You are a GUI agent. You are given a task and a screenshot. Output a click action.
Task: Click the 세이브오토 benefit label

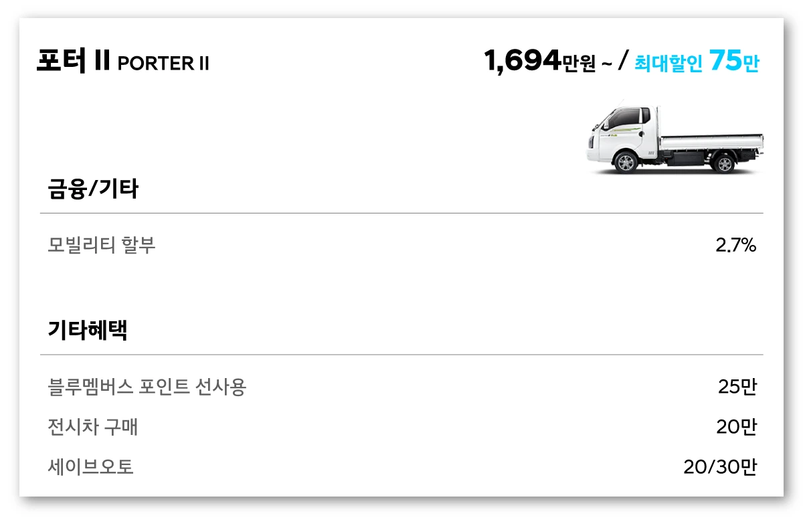tap(91, 467)
